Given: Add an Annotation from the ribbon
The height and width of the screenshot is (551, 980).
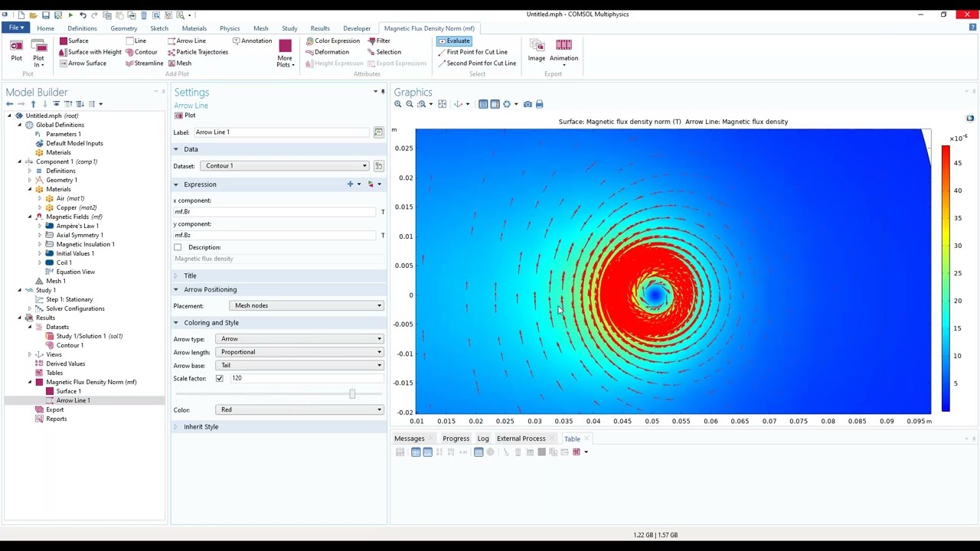Looking at the screenshot, I should (252, 41).
